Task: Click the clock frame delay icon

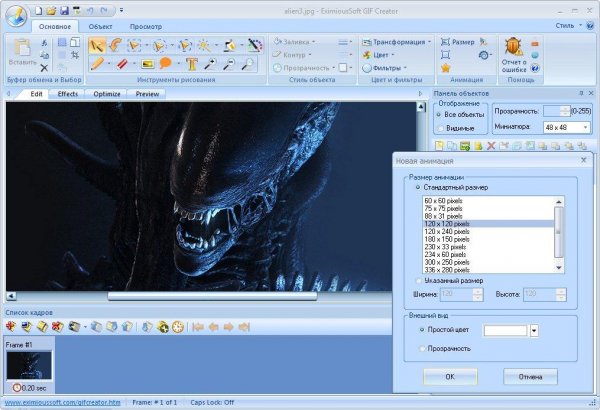Action: point(178,327)
